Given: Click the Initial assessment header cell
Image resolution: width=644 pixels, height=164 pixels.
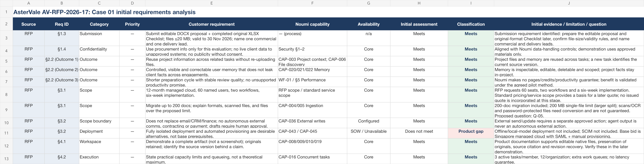Looking at the screenshot, I should point(419,24).
